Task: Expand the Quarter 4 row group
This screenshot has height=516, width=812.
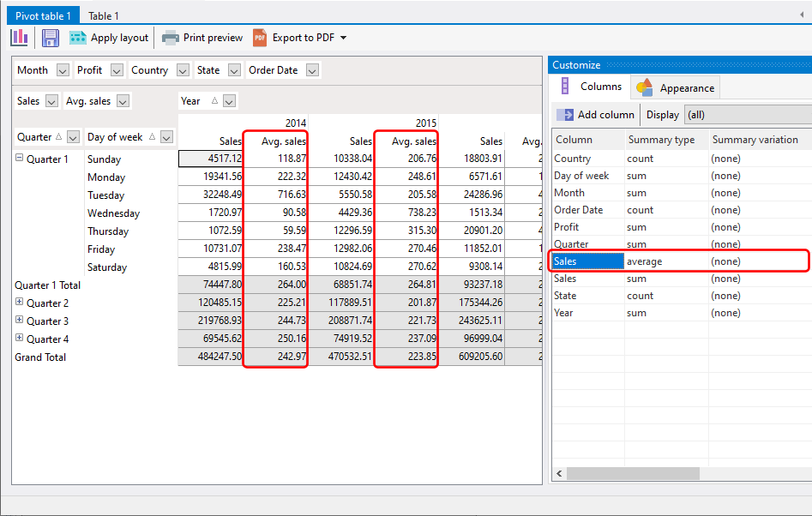Action: click(19, 339)
